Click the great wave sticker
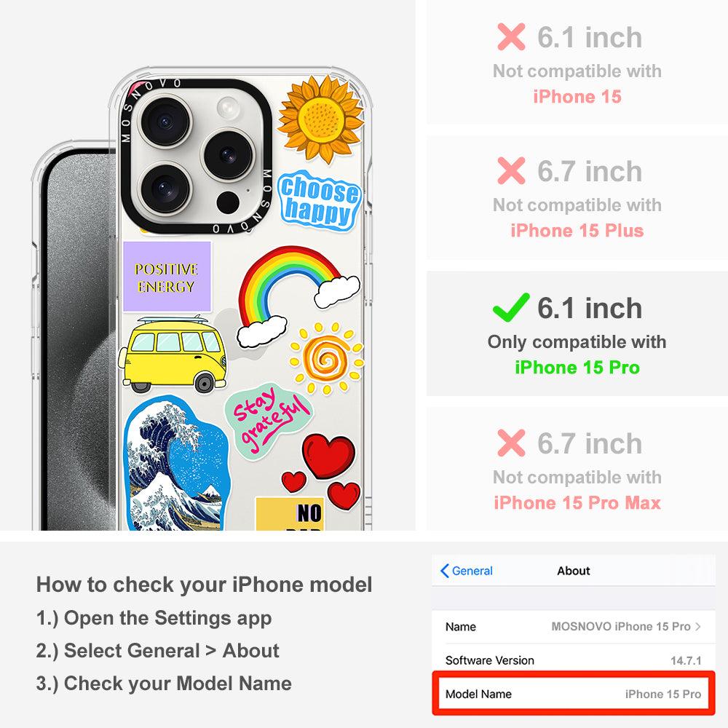 coord(176,463)
